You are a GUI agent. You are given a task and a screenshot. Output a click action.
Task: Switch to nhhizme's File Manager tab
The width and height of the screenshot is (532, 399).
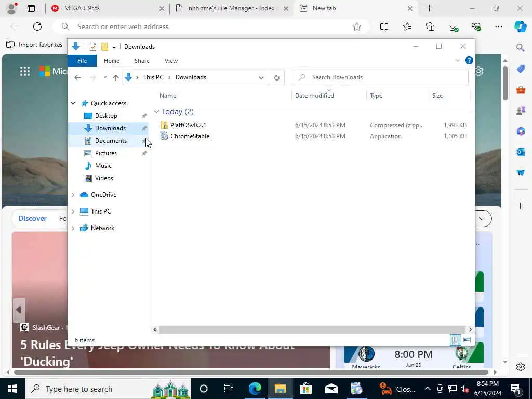pos(232,8)
